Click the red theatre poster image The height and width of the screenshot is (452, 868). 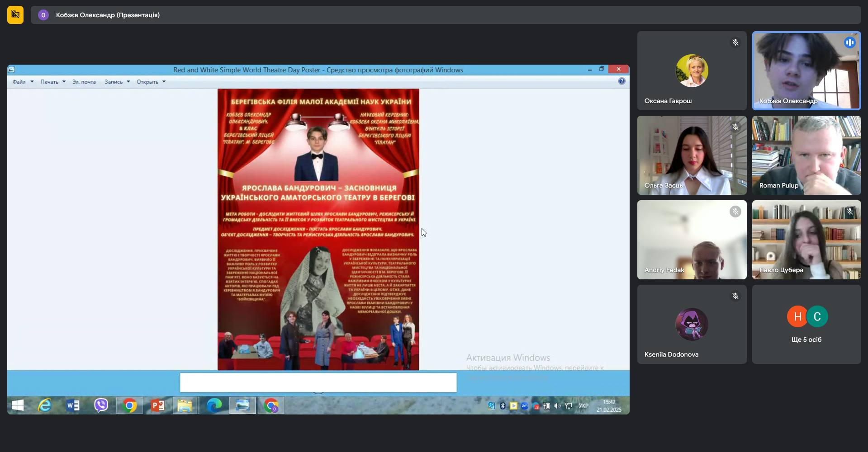318,229
